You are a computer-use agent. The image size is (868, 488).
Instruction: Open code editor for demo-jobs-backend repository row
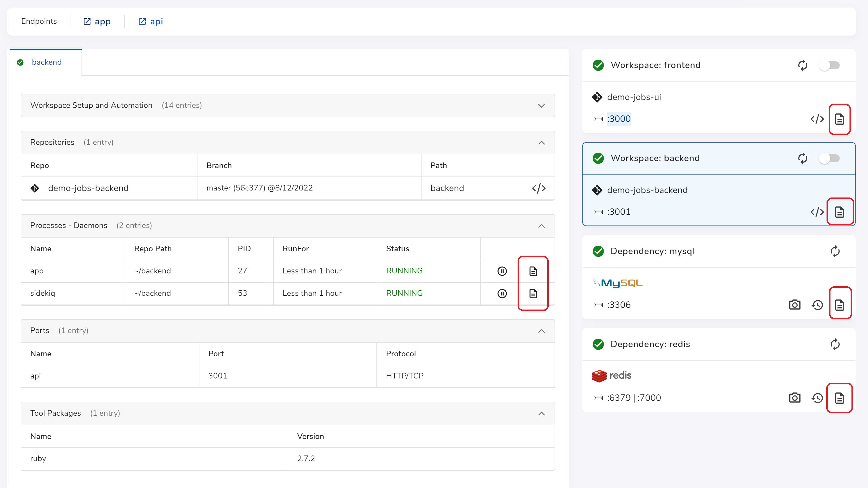538,188
